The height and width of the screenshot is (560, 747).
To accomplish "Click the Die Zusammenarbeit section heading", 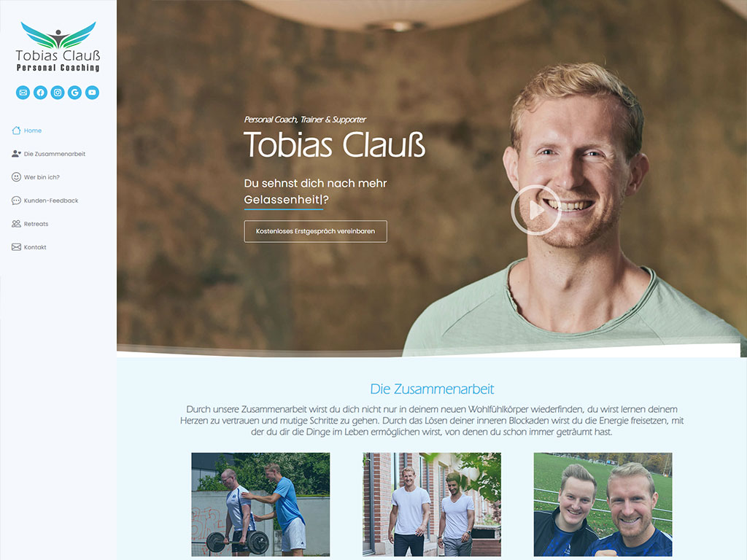I will pos(432,389).
